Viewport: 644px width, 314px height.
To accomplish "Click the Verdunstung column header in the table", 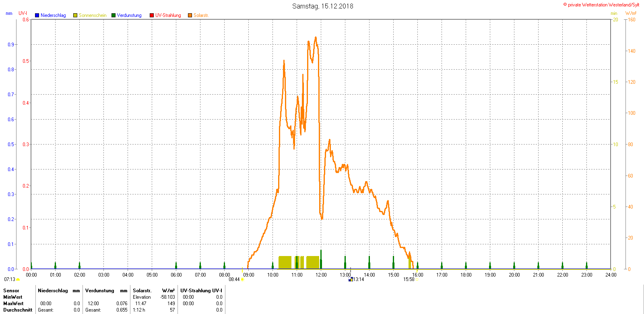I will coord(100,291).
